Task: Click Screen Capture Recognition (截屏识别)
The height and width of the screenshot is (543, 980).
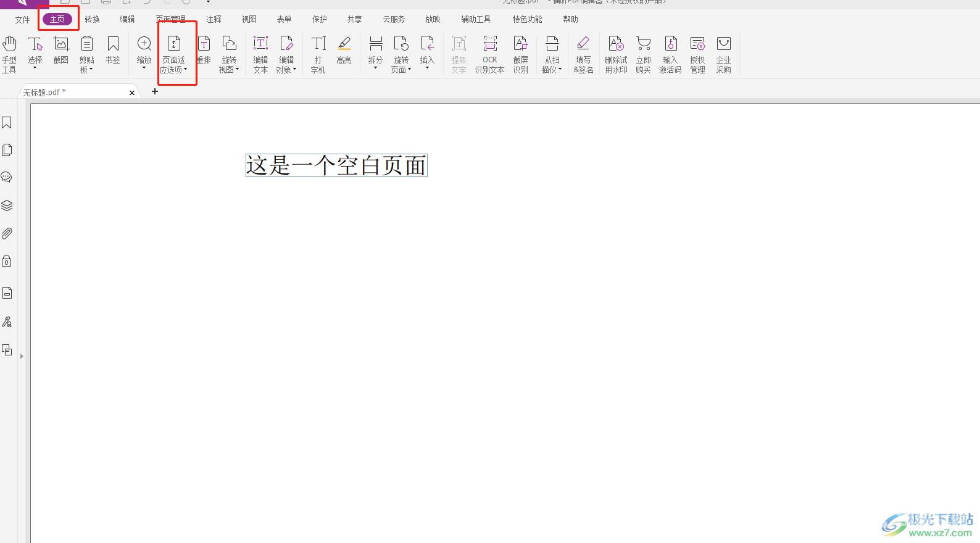Action: coord(521,54)
